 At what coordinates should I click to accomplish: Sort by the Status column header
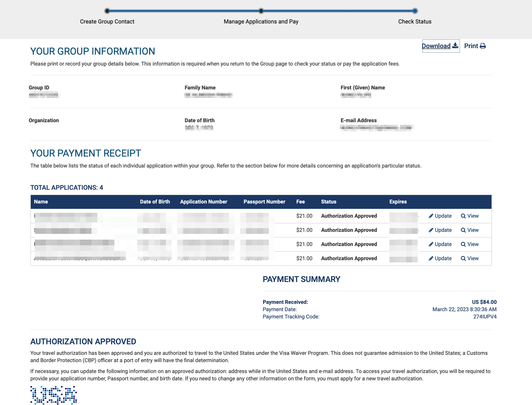[329, 202]
